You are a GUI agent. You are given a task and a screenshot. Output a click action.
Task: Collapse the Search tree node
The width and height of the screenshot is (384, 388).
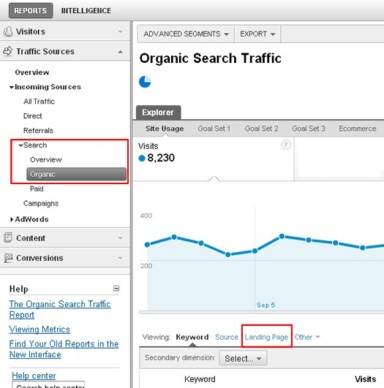coord(21,145)
